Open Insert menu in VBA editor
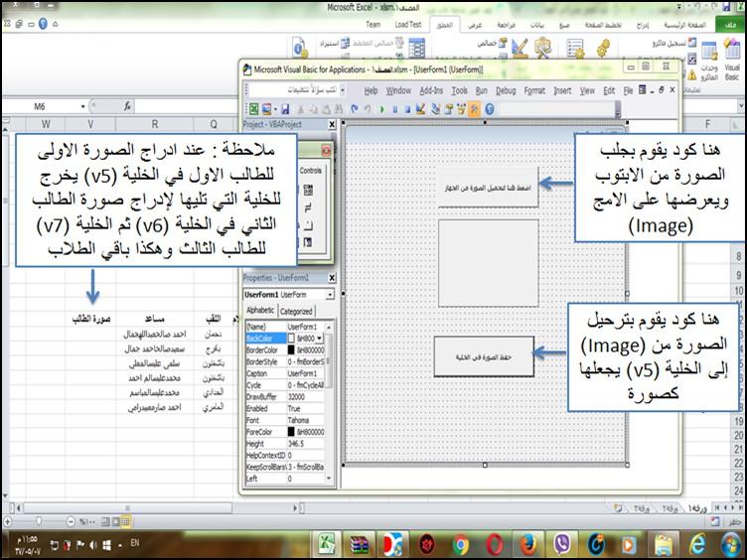Viewport: 747px width, 560px height. (562, 90)
